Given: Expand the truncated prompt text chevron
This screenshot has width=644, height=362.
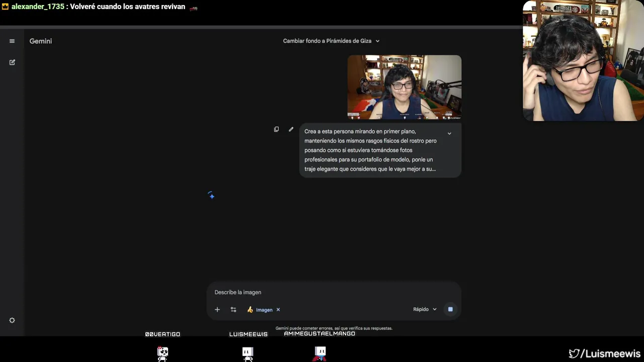Looking at the screenshot, I should click(449, 133).
